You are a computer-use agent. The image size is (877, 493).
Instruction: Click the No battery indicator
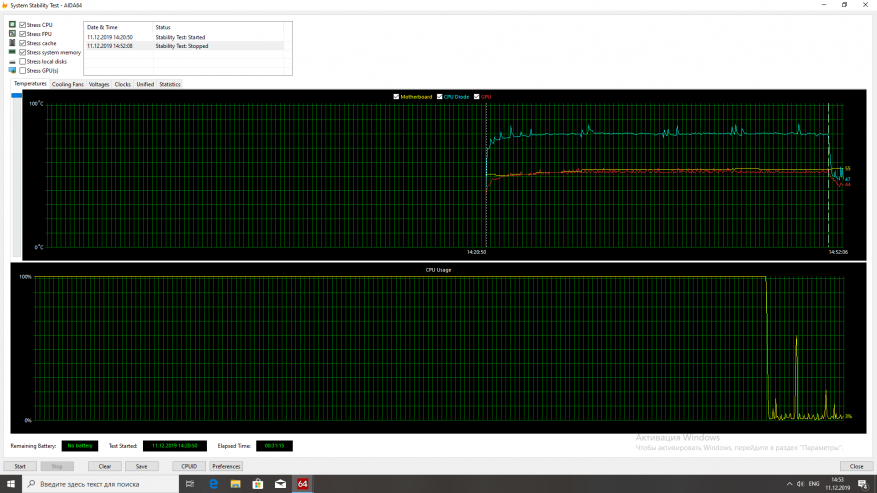pos(79,446)
